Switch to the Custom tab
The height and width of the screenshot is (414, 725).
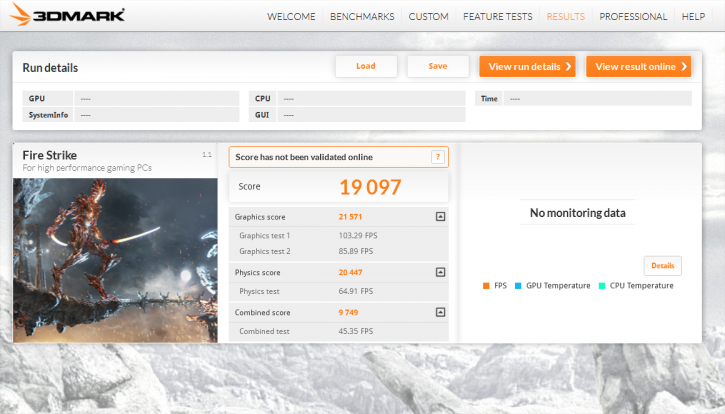(428, 17)
